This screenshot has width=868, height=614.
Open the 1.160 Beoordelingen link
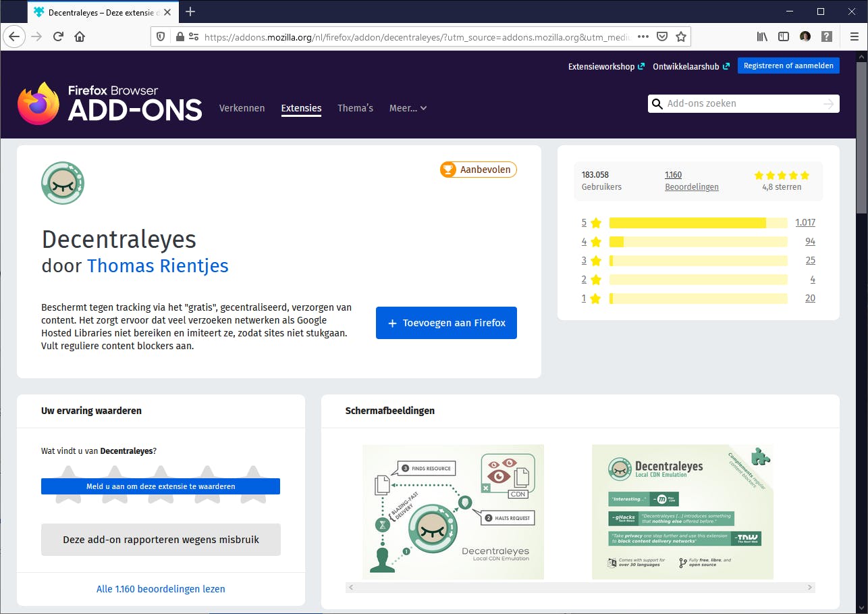coord(691,181)
